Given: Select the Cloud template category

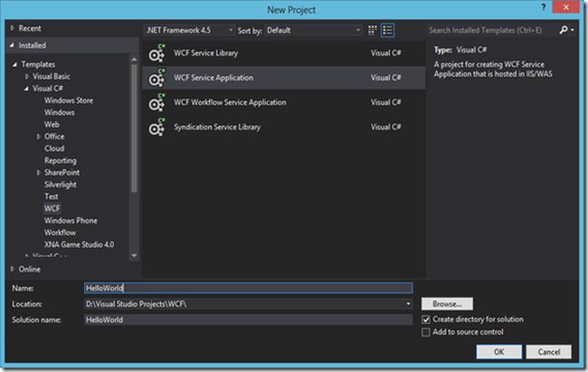Looking at the screenshot, I should tap(54, 148).
